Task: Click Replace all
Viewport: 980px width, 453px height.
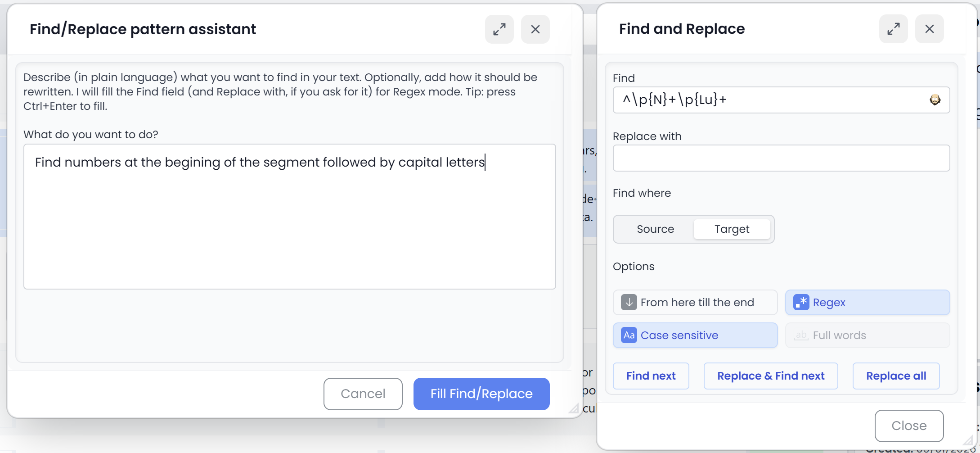Action: (x=896, y=376)
